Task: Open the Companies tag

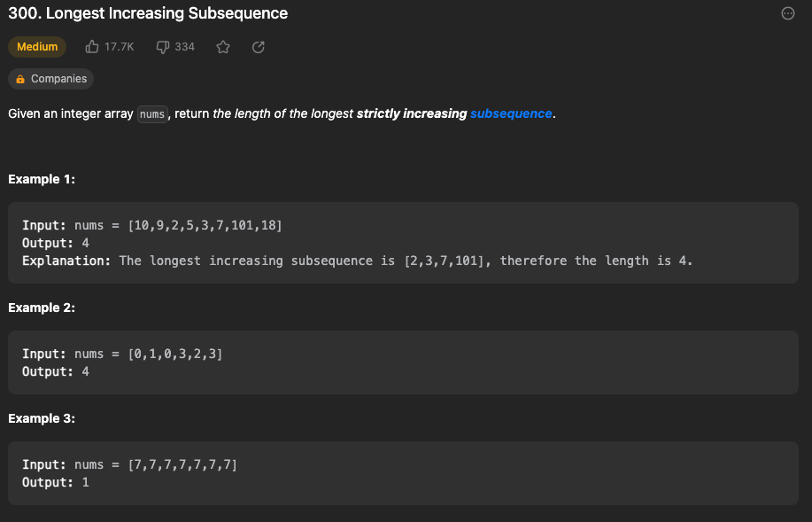Action: coord(50,79)
